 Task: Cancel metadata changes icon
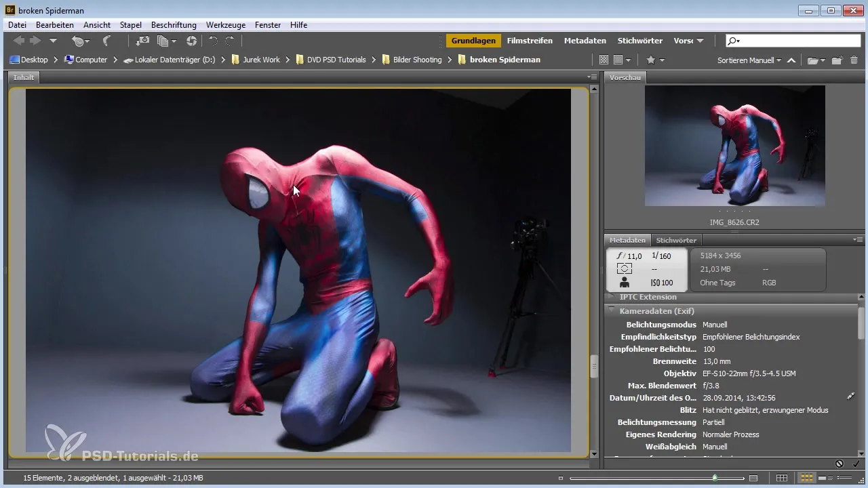(840, 464)
